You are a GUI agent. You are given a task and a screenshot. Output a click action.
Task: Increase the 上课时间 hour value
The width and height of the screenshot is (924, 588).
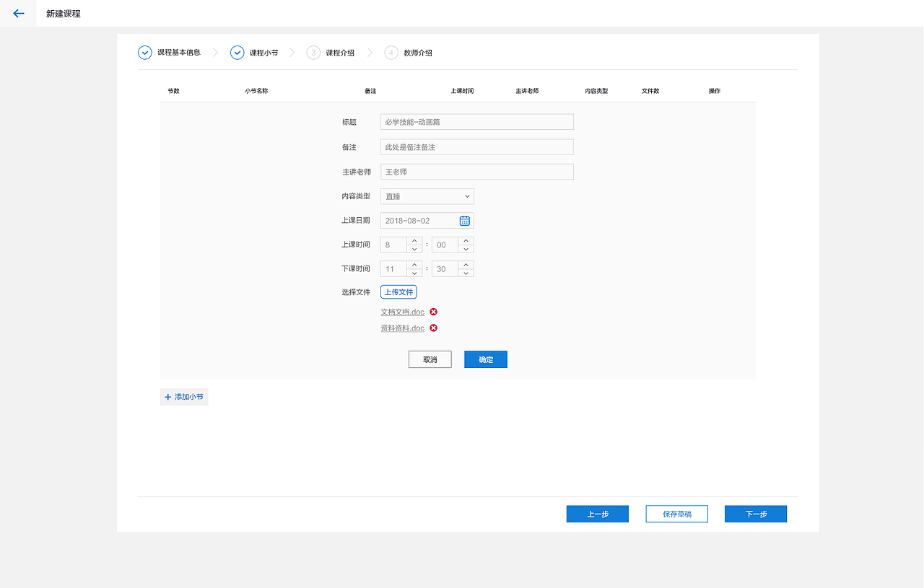[414, 241]
